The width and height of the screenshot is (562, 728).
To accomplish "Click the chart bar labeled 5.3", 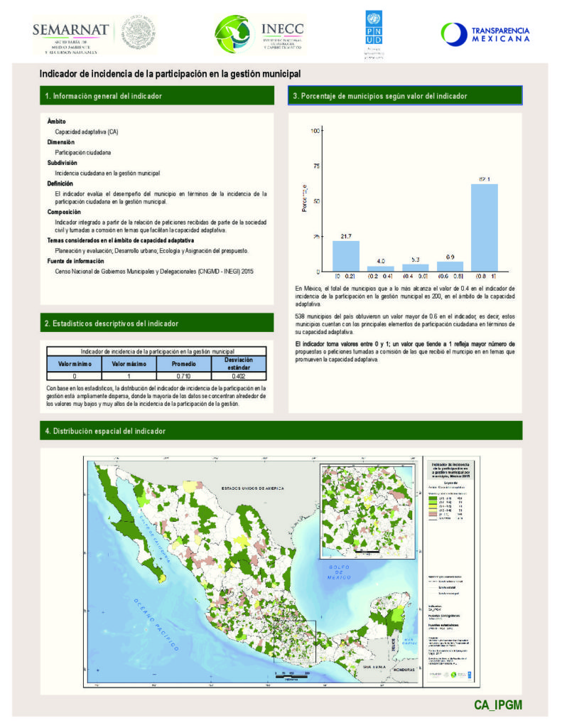I will 416,268.
